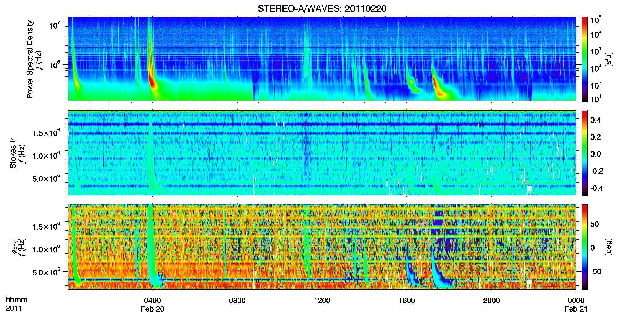Select the 10^6 label on sfu colorbar
Image resolution: width=644 pixels, height=332 pixels.
[x=596, y=20]
